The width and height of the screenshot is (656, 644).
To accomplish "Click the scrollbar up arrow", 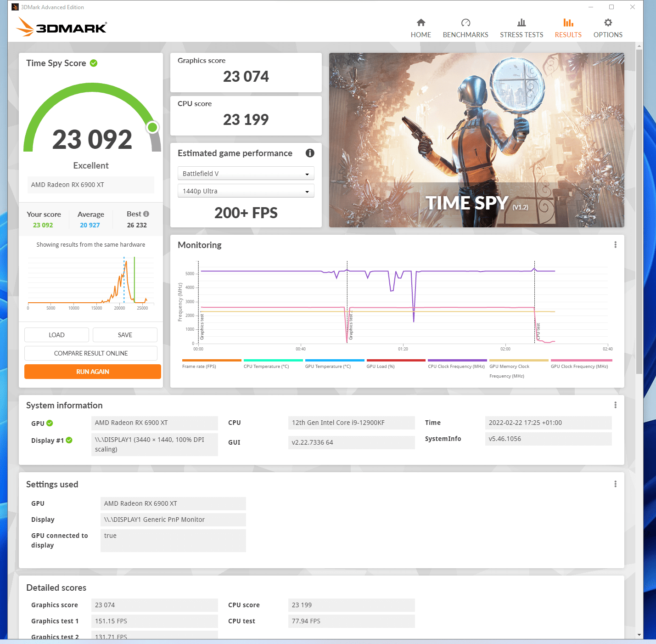I will click(x=639, y=46).
